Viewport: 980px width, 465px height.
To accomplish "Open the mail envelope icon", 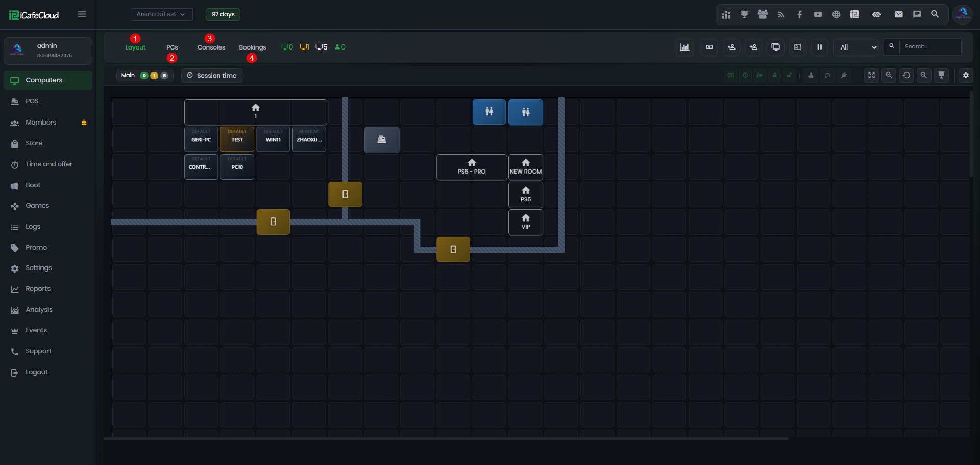I will click(899, 14).
